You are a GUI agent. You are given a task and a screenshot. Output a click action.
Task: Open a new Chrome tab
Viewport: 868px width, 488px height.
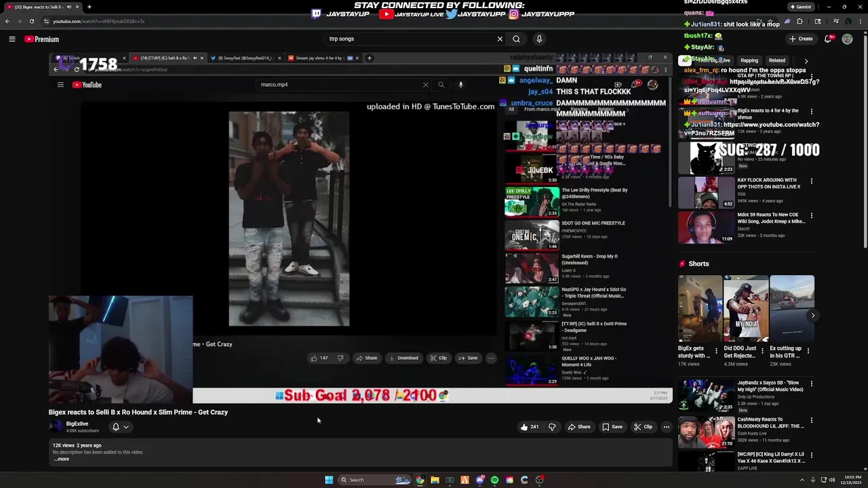[89, 7]
